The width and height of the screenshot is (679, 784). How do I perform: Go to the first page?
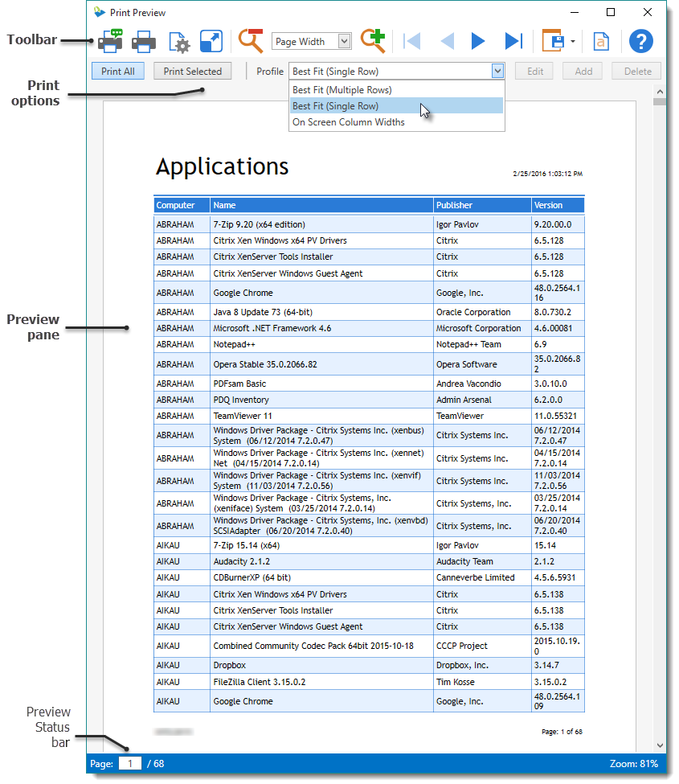point(412,41)
